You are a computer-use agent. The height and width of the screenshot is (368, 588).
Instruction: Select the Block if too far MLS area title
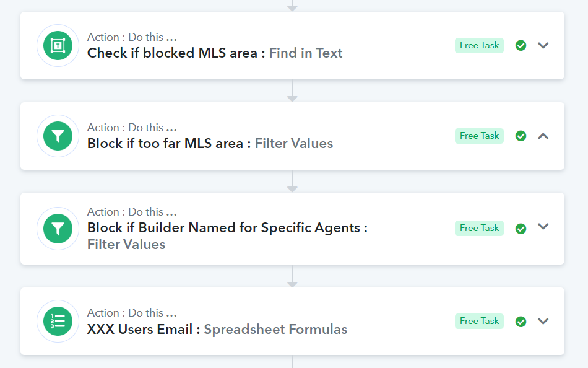165,144
